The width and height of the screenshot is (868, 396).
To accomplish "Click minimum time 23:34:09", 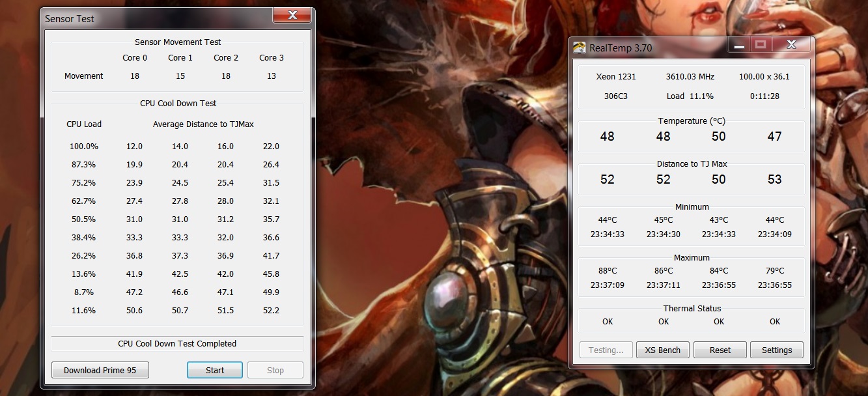I will [x=774, y=234].
